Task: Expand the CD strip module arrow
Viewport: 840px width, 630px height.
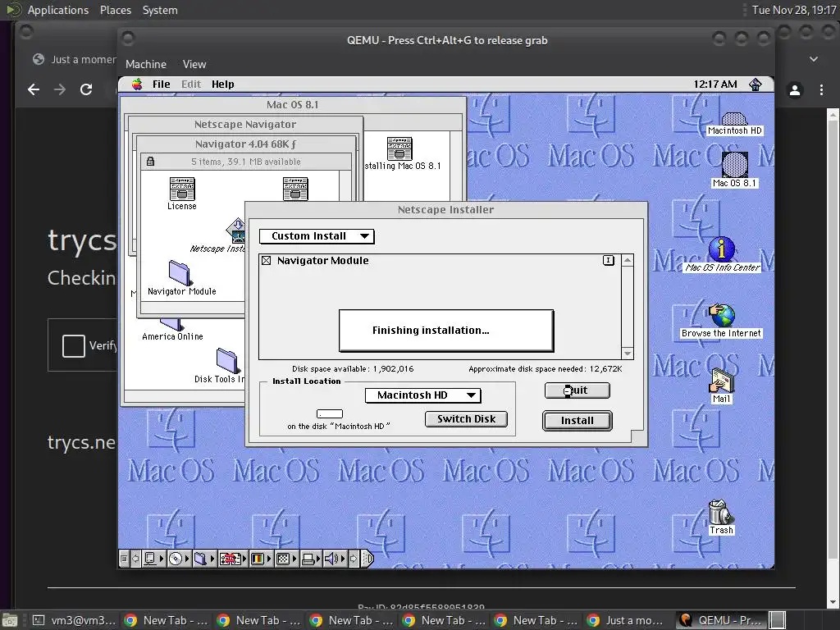Action: (187, 559)
